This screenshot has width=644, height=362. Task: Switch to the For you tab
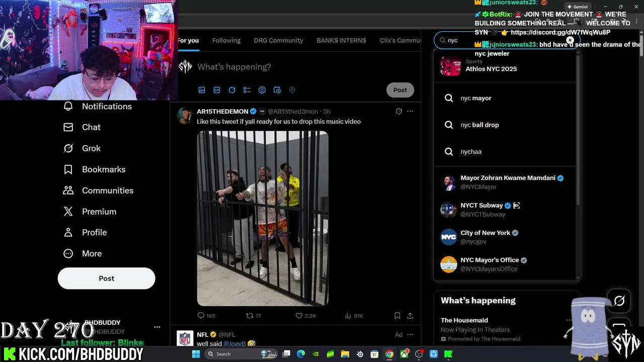[x=188, y=40]
